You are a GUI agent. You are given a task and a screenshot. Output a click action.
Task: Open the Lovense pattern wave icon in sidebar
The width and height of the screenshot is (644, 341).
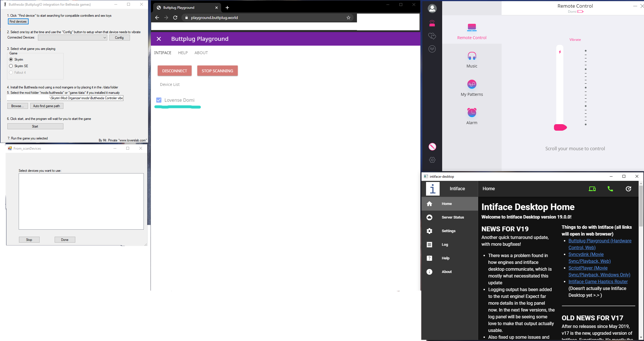(x=432, y=49)
